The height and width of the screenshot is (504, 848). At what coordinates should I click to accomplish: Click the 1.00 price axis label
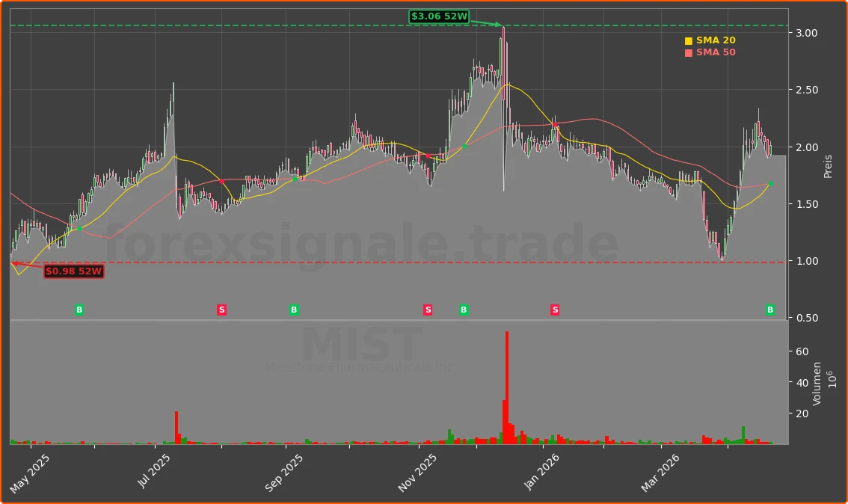pos(806,261)
